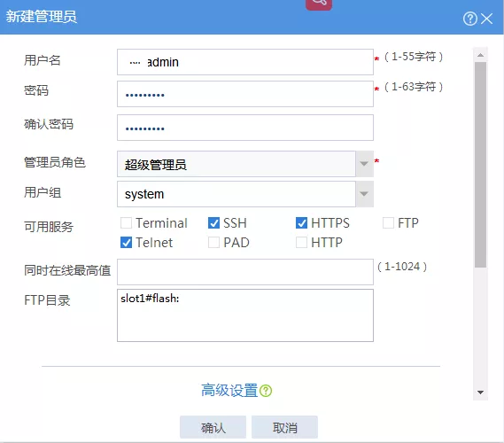The height and width of the screenshot is (443, 504).
Task: Focus the 同时在线最高值 input field
Action: point(245,272)
